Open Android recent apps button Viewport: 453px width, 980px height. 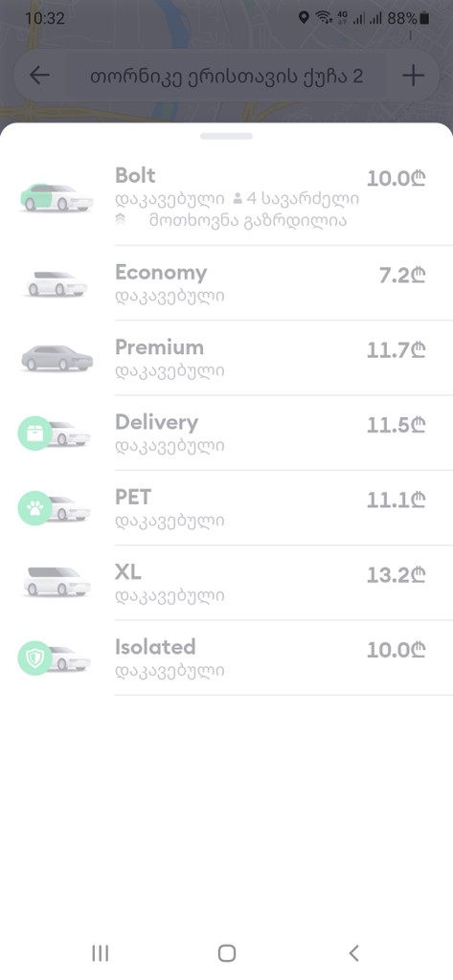pos(101,953)
